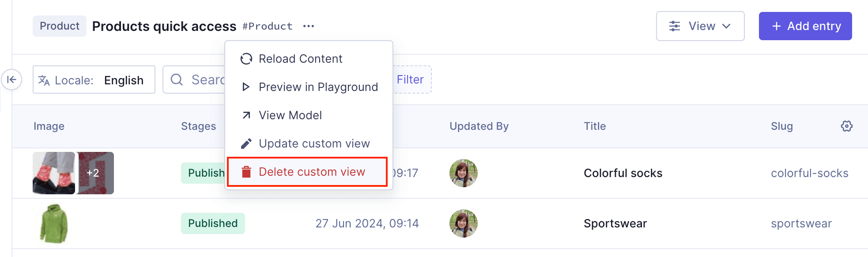Select View Model in the context menu
Viewport: 868px width, 257px height.
(309, 115)
